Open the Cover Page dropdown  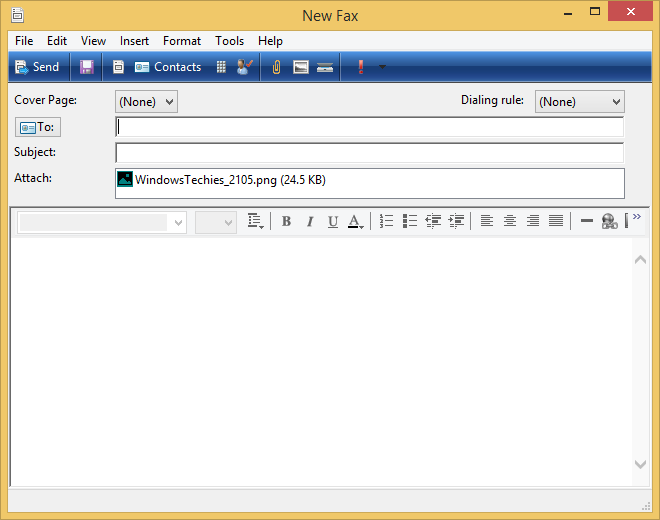click(146, 101)
